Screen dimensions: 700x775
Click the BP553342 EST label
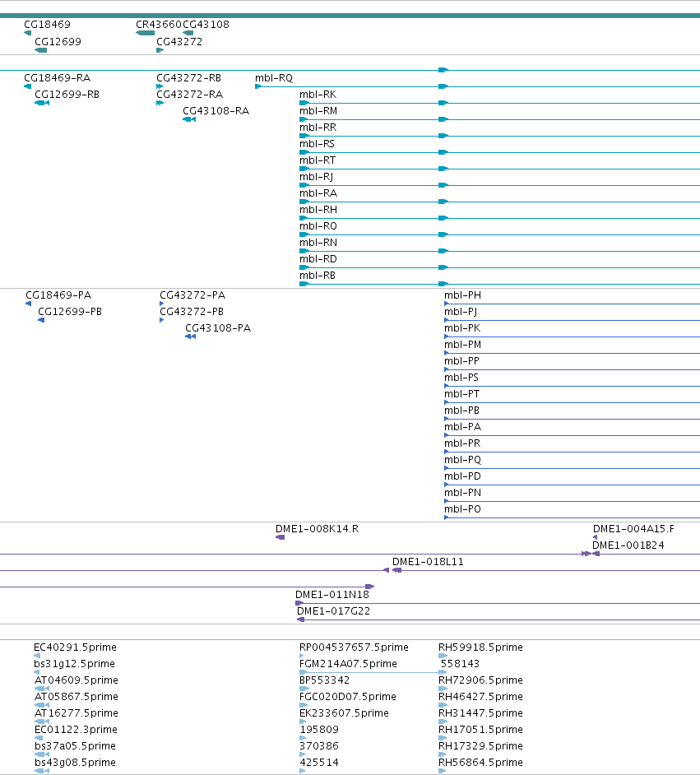tap(325, 680)
